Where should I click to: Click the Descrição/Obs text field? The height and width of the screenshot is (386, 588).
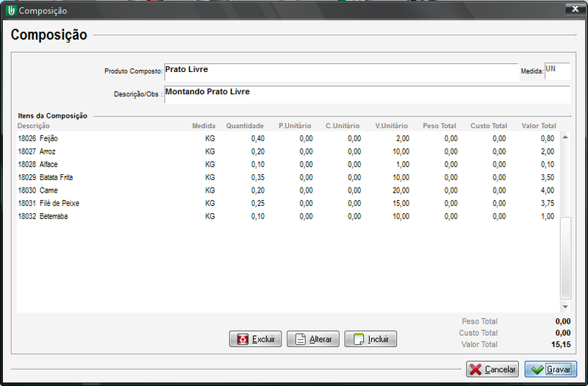point(366,94)
